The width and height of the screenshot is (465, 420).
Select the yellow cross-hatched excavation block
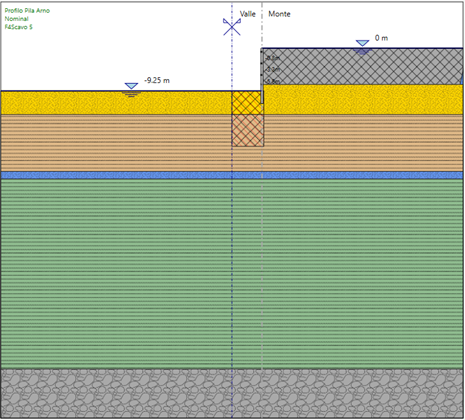coord(247,103)
